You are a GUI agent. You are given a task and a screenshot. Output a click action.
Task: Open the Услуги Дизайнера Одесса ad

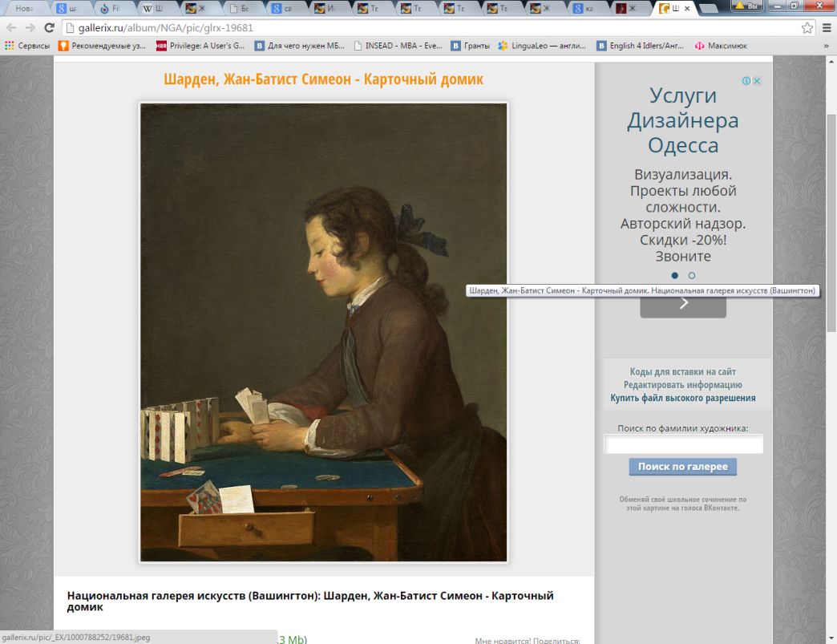(x=683, y=120)
